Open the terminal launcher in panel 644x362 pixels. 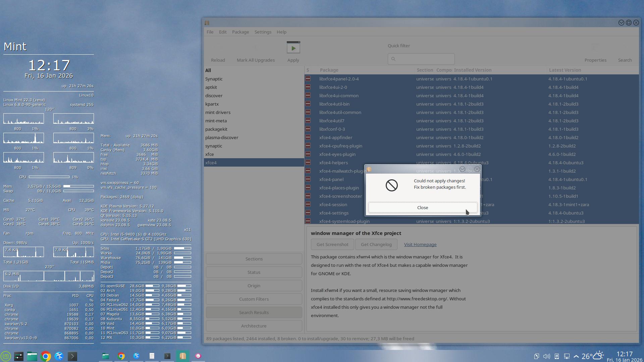(x=72, y=356)
